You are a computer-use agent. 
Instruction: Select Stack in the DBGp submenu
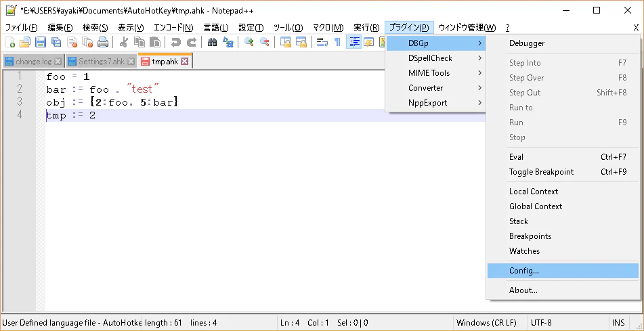[x=563, y=221]
